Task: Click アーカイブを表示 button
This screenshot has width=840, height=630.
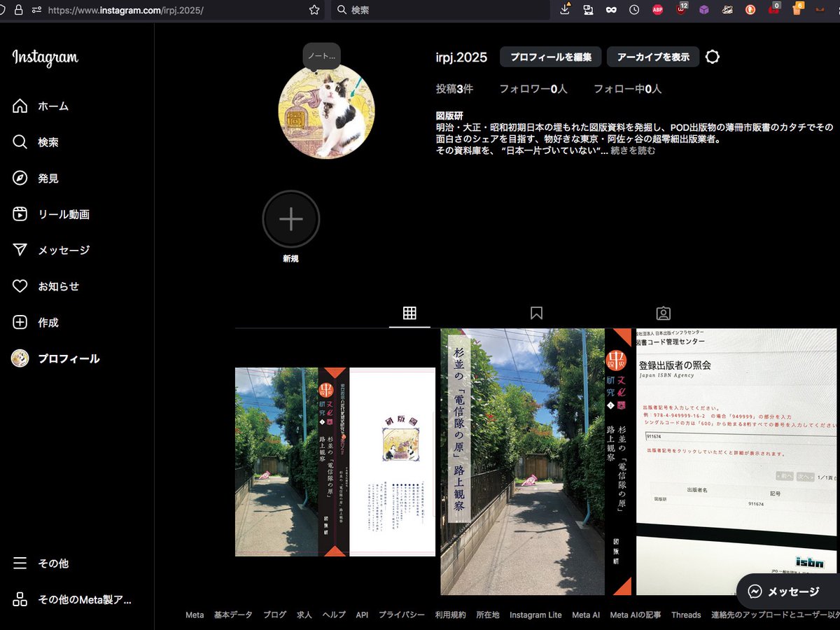Action: coord(653,57)
